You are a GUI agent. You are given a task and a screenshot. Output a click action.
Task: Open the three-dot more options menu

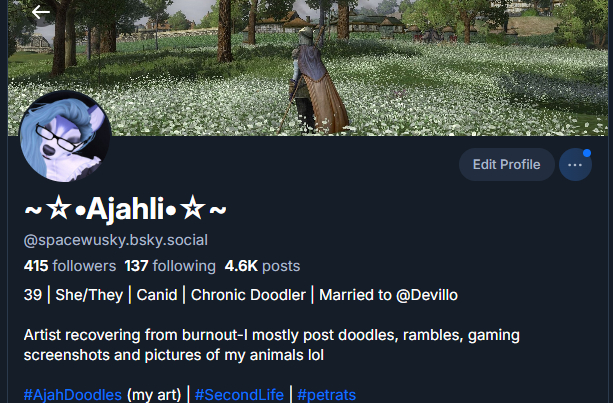(x=575, y=165)
